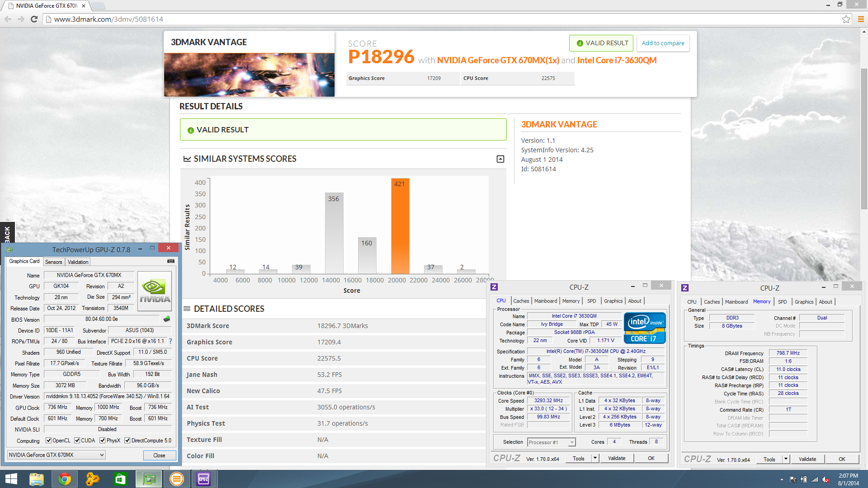Open Windows Start button
The image size is (868, 488).
(x=11, y=479)
